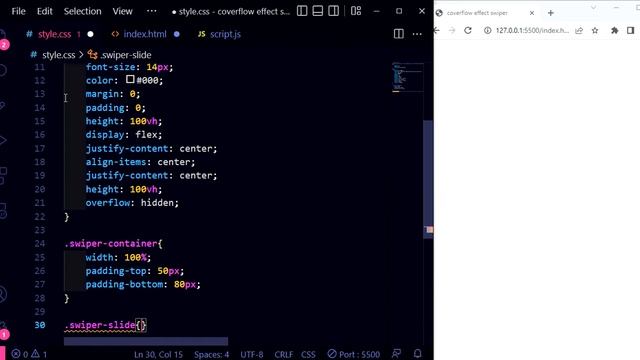
Task: Open the Extensions activity bar icon
Action: click(x=2, y=176)
